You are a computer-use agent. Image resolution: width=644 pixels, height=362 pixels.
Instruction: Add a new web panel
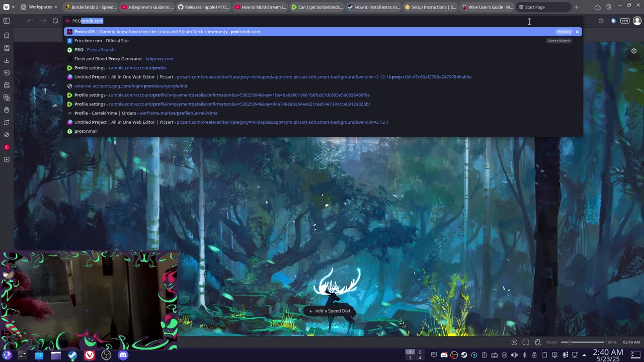7,160
